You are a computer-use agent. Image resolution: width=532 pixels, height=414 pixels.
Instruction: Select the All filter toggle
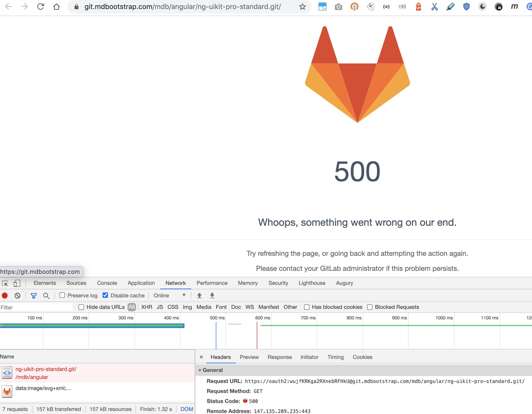click(x=132, y=307)
